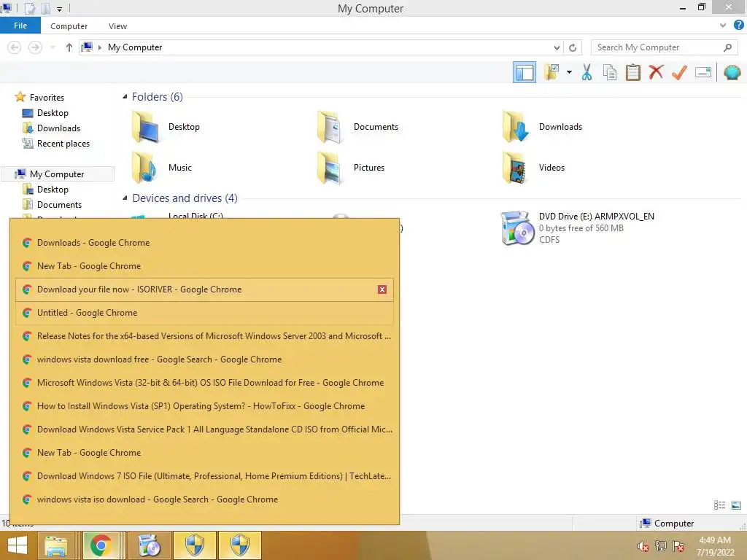Viewport: 747px width, 560px height.
Task: Switch to large icons view in status bar
Action: (x=736, y=505)
